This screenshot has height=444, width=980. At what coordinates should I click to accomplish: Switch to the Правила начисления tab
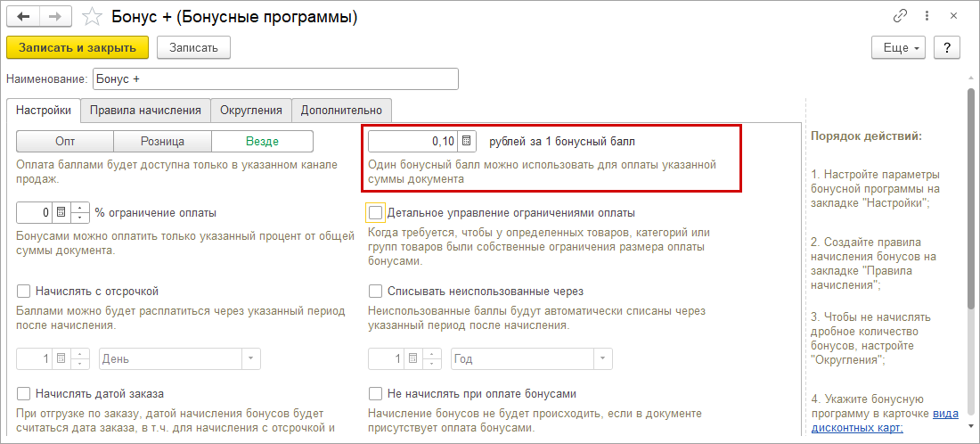click(145, 111)
